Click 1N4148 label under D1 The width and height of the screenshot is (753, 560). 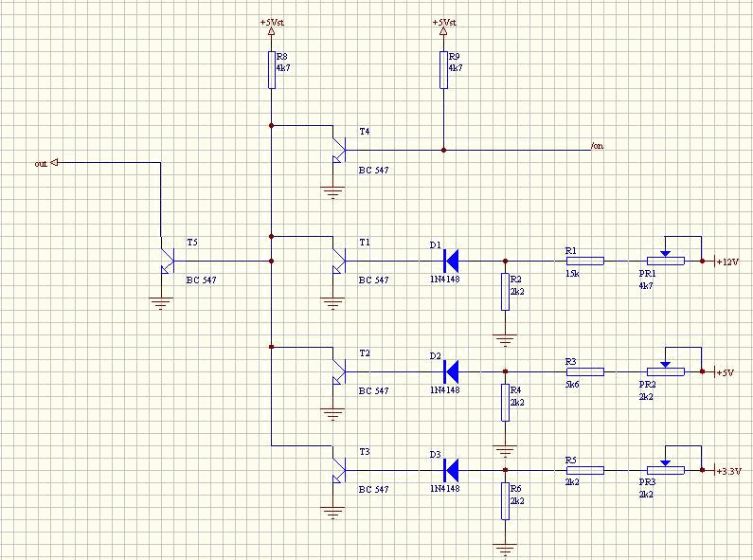[x=444, y=279]
